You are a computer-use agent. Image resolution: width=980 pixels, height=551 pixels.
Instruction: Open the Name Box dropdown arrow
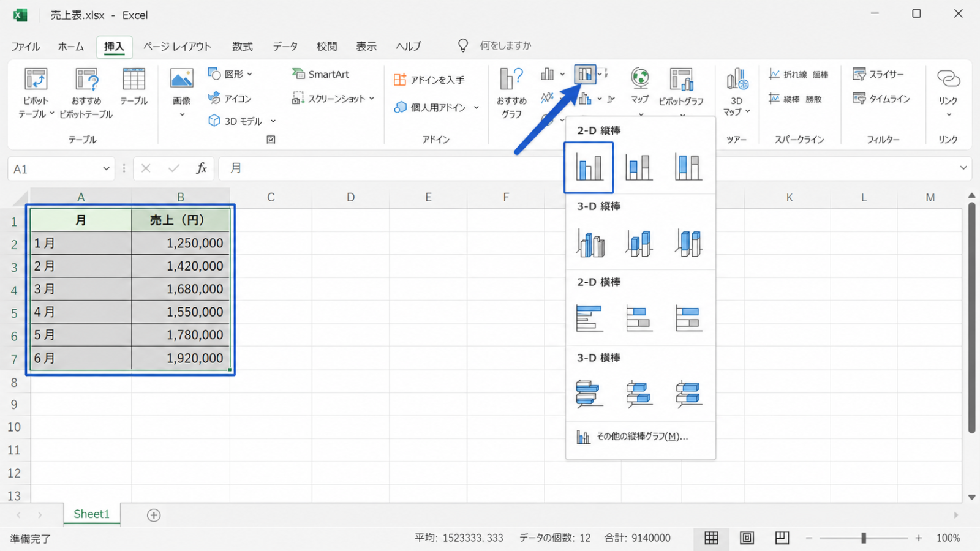(x=106, y=168)
